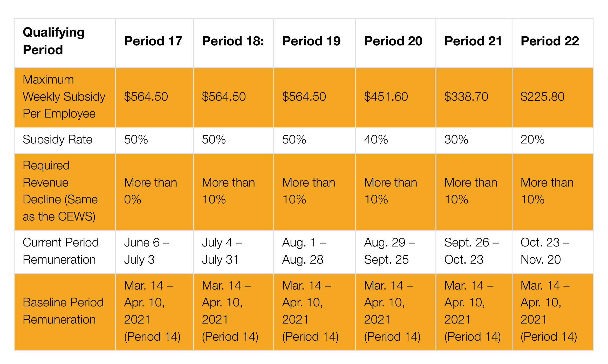This screenshot has height=364, width=608.
Task: Select the June 6 – July 3 cell
Action: (x=147, y=251)
